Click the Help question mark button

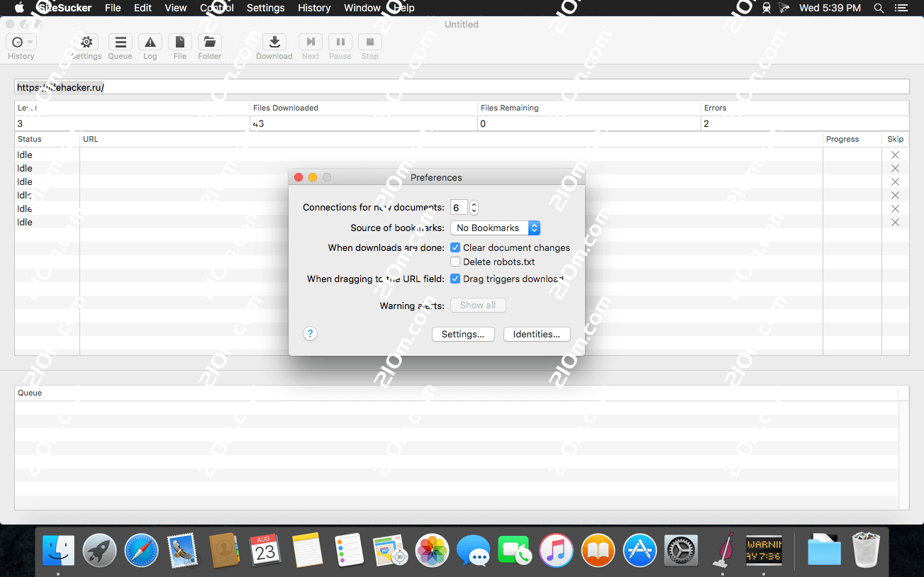click(310, 334)
